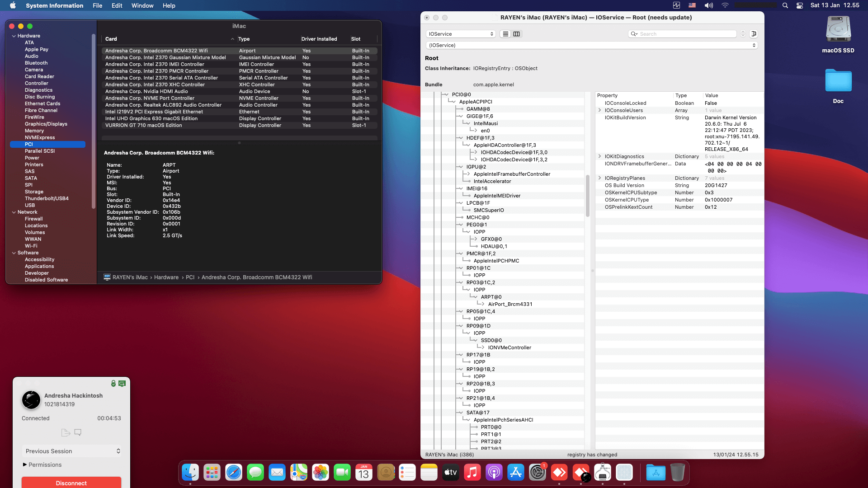Click System Information sidebar scrollbar

point(94,121)
